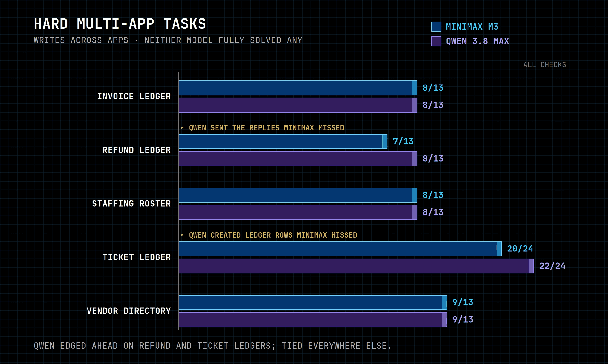Click the "HARD MULTI-APP TASKS" chart title

tap(120, 24)
